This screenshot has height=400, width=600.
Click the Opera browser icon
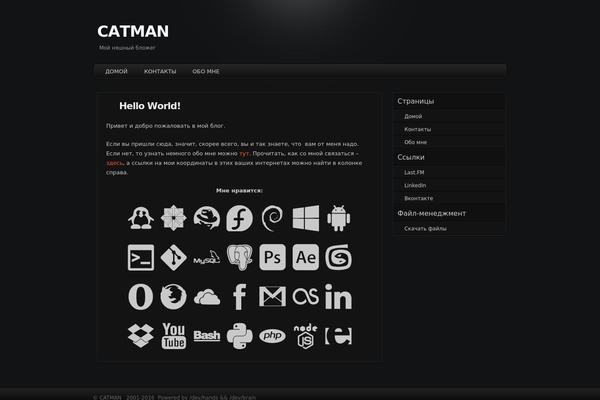coord(141,297)
